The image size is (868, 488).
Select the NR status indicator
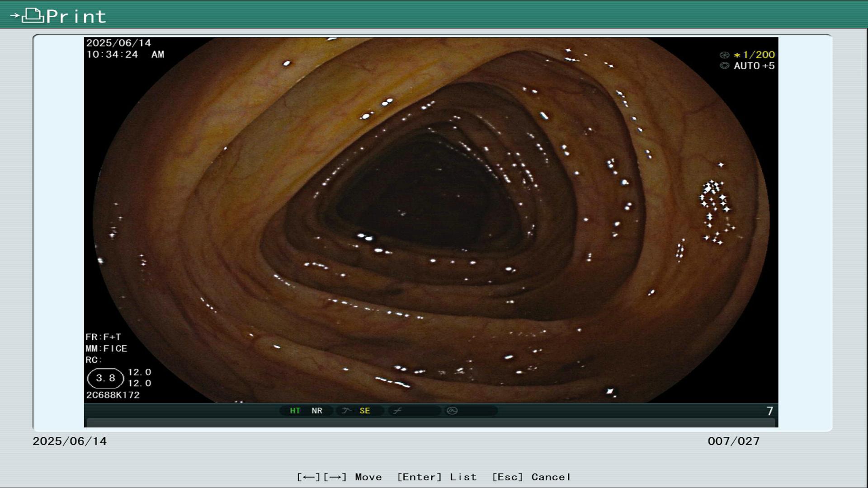point(317,411)
